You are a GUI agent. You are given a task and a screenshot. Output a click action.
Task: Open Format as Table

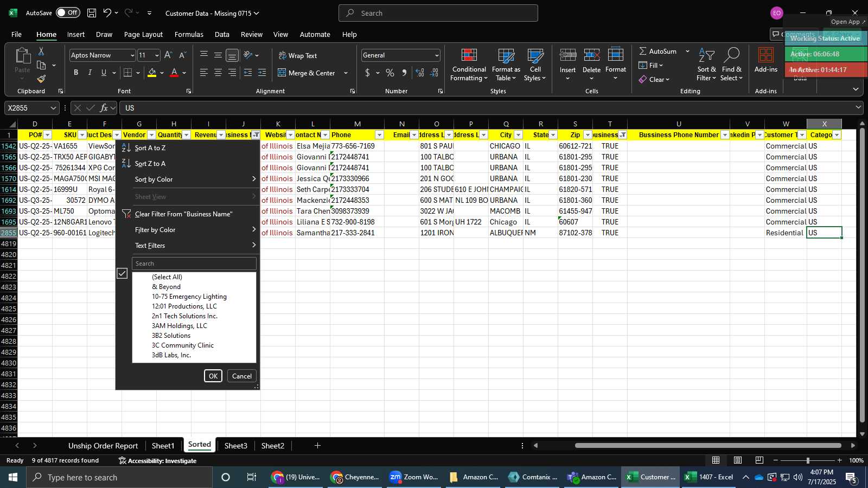[x=506, y=65]
